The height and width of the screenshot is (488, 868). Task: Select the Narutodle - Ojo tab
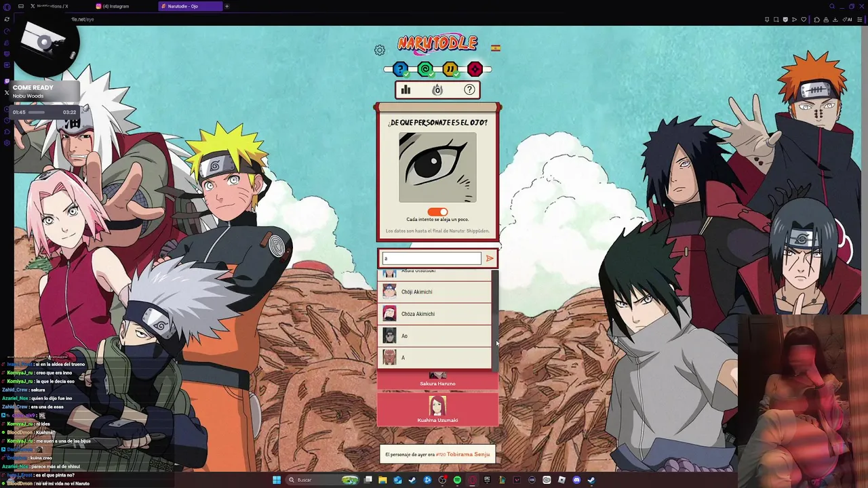pyautogui.click(x=191, y=6)
